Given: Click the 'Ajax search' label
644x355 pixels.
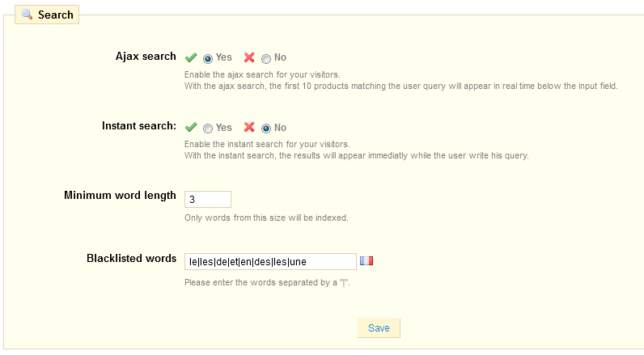Looking at the screenshot, I should (146, 57).
